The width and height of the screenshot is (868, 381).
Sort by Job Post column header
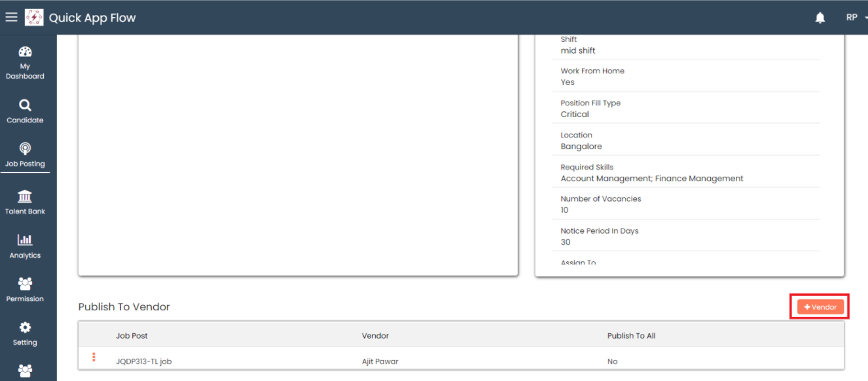coord(132,336)
